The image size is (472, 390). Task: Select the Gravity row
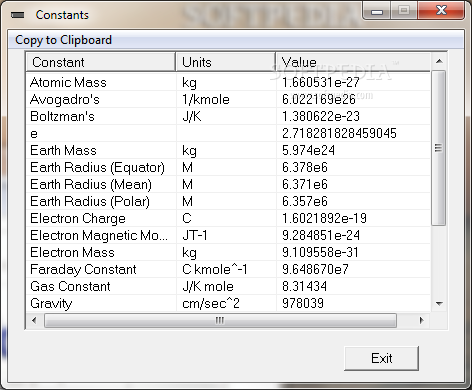[228, 303]
